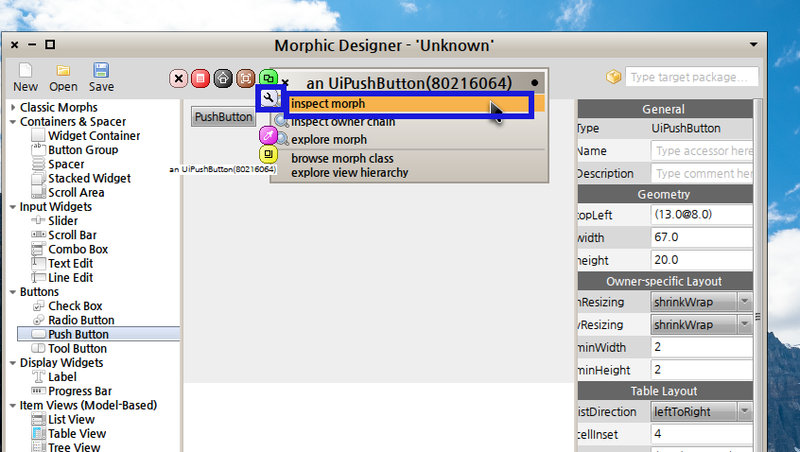Collapse the Item Views (Model-Based) category
This screenshot has width=800, height=452.
click(13, 406)
